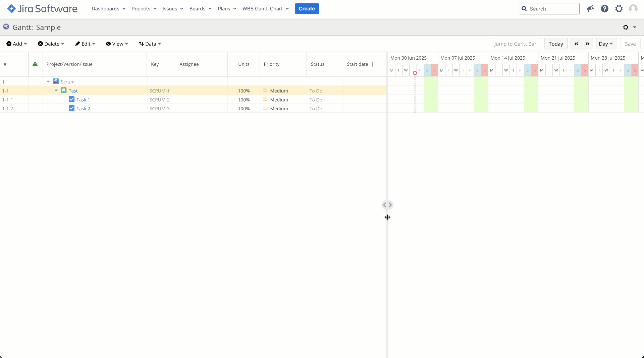Click Task 2 checkbox icon
Screen dimensions: 644x358
[71, 109]
